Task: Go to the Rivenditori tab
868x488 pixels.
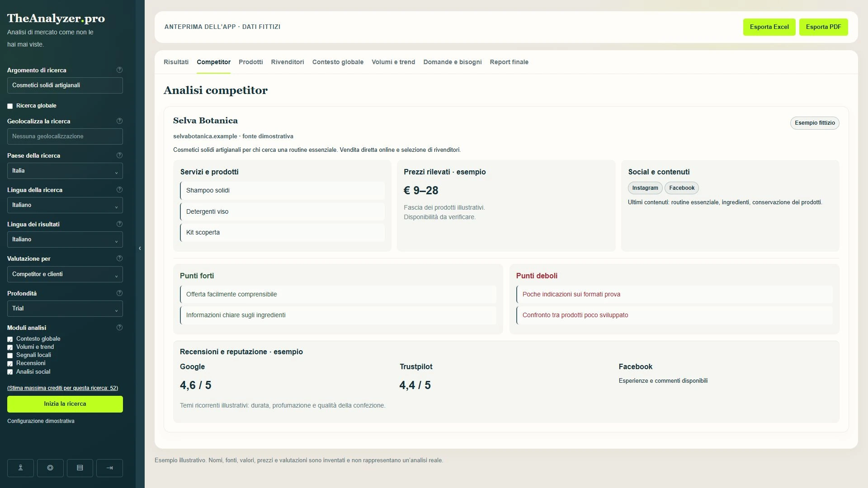Action: (x=288, y=62)
